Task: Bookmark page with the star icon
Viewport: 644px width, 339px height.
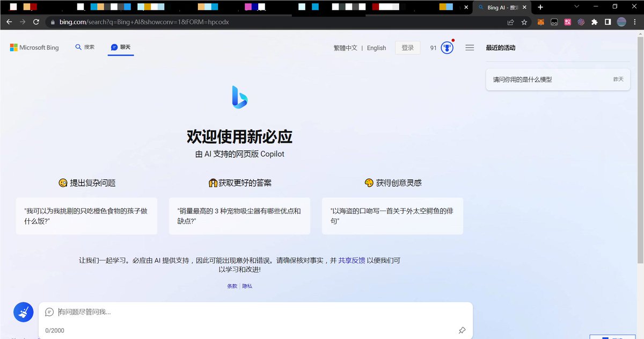Action: tap(524, 22)
